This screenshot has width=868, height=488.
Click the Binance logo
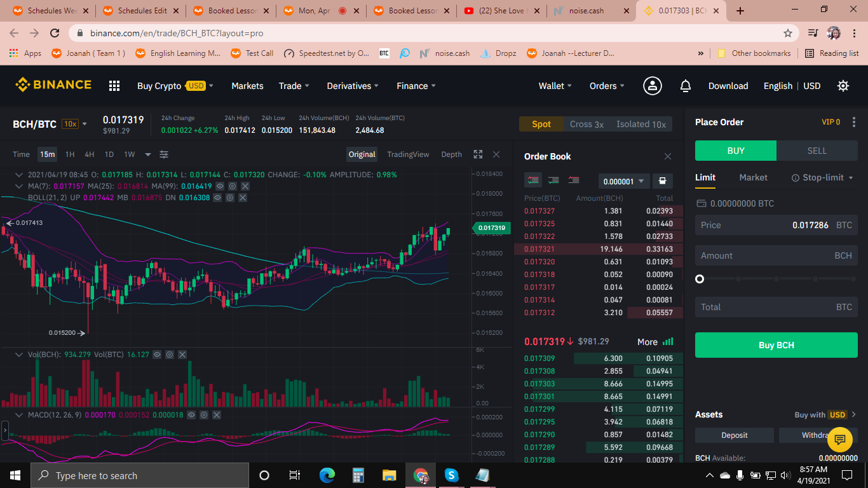click(x=53, y=85)
